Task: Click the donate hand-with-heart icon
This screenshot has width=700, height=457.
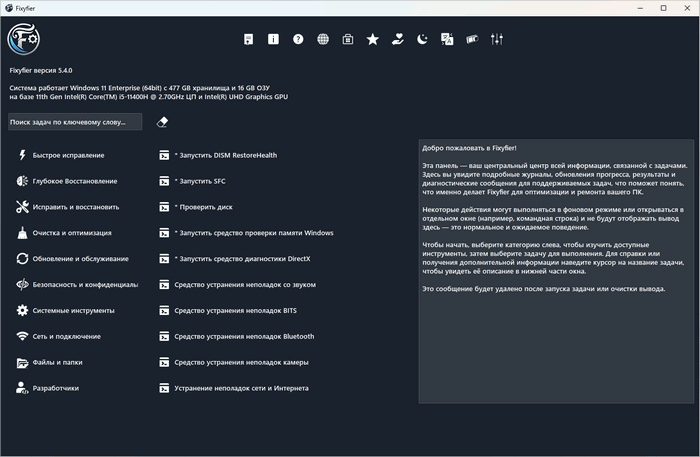Action: [x=397, y=39]
